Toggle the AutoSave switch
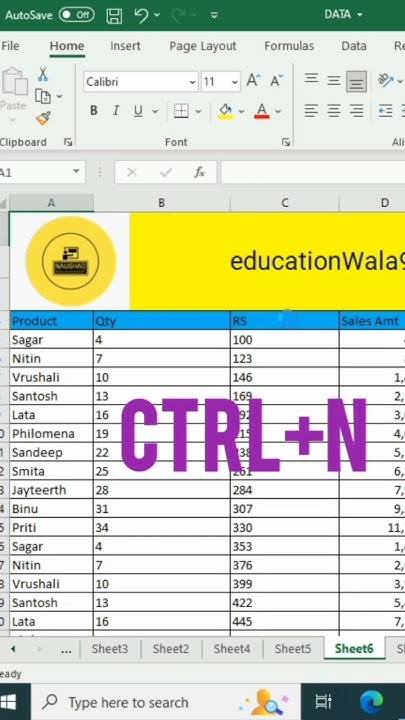This screenshot has width=405, height=720. [77, 15]
